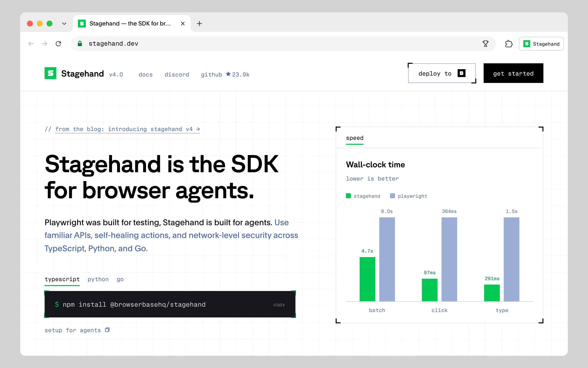Click the trophy icon in address bar

485,44
